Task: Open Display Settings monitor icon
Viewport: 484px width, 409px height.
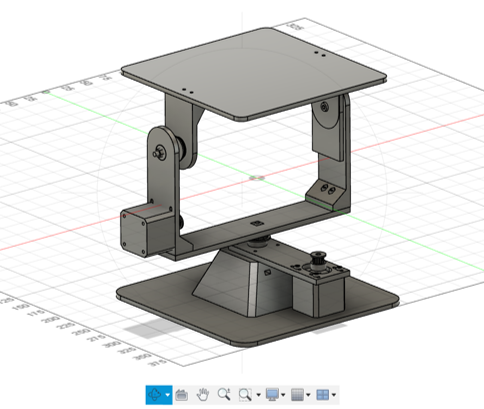Action: tap(272, 395)
